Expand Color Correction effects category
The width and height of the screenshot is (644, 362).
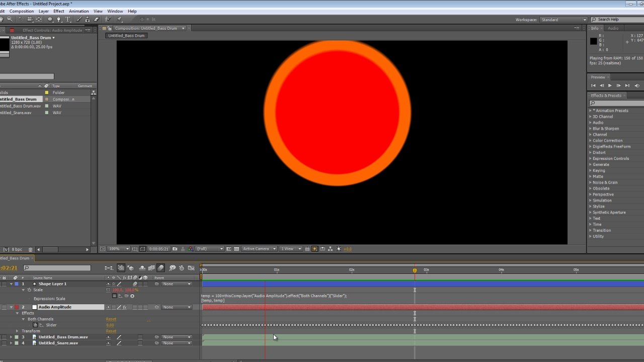click(591, 141)
